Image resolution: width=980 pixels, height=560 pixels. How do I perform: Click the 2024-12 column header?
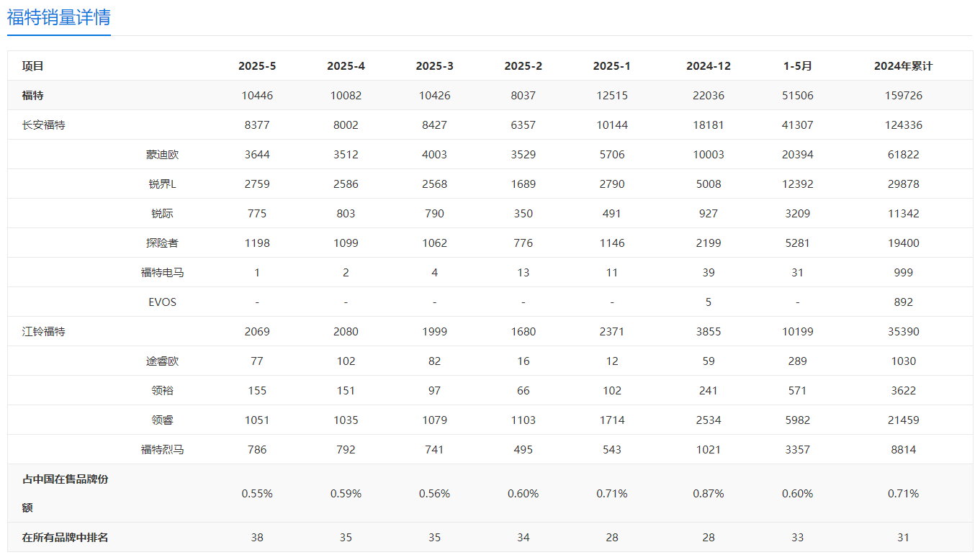[x=709, y=66]
